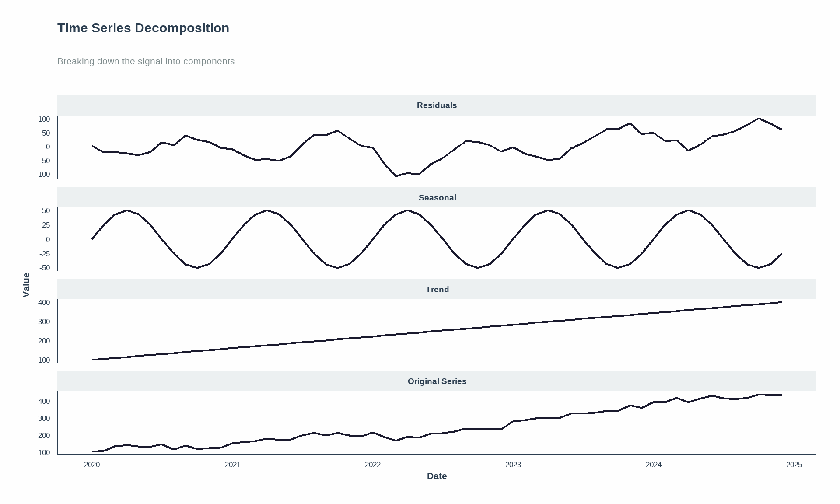The image size is (840, 504).
Task: Click the -25 tick label in Seasonal panel
Action: click(x=45, y=254)
